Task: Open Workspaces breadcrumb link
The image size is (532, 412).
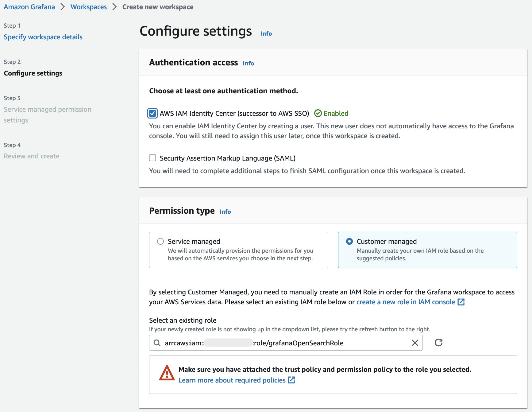Action: 89,7
